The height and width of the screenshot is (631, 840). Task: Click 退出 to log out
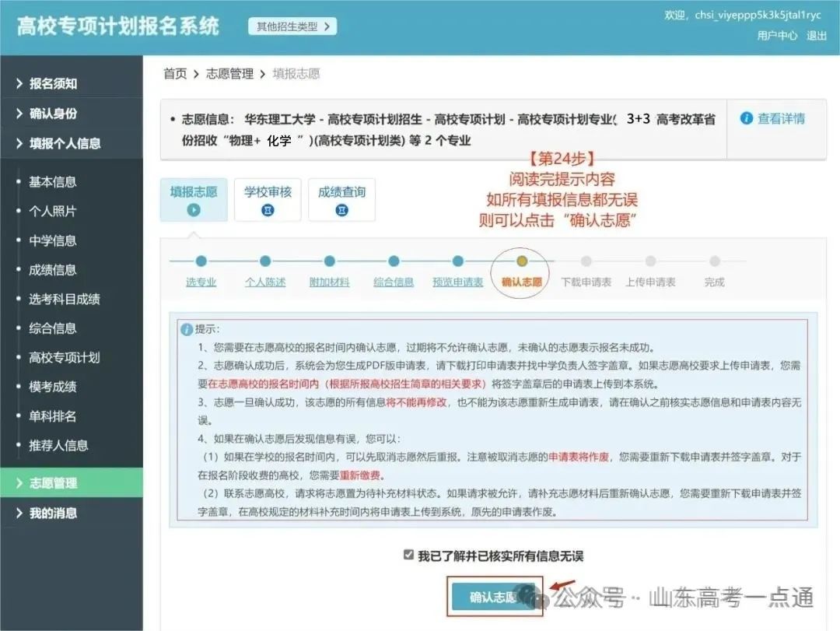(x=817, y=35)
